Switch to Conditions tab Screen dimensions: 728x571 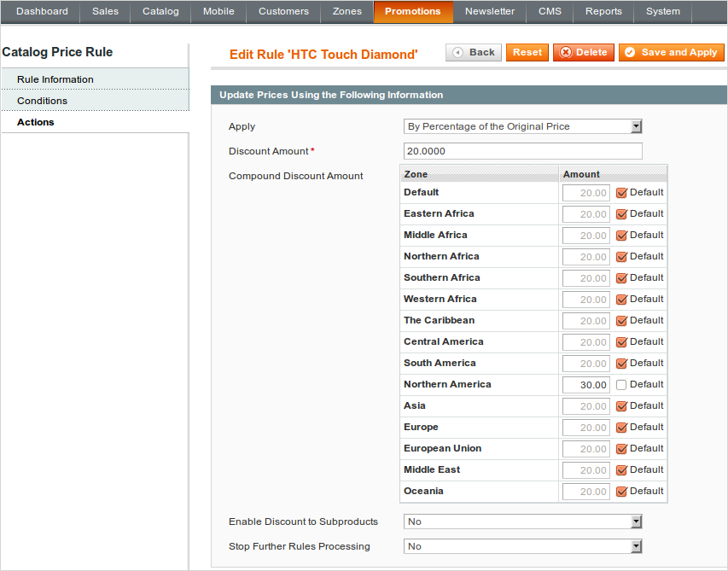pyautogui.click(x=96, y=100)
